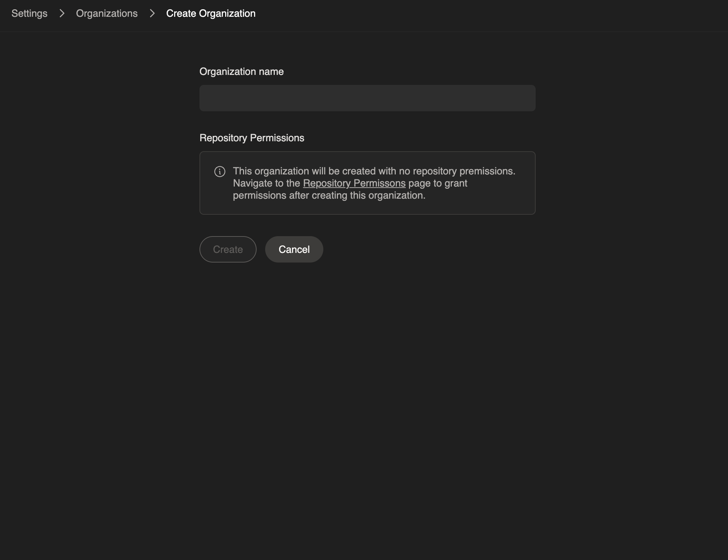The width and height of the screenshot is (728, 560).
Task: Click chevron arrow after Organizations breadcrumb
Action: click(152, 14)
